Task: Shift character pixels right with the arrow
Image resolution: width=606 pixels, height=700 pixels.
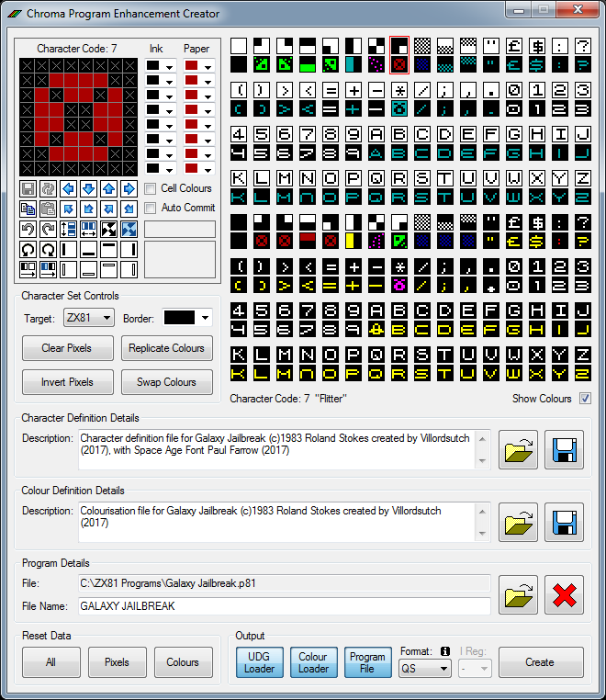Action: click(x=129, y=189)
